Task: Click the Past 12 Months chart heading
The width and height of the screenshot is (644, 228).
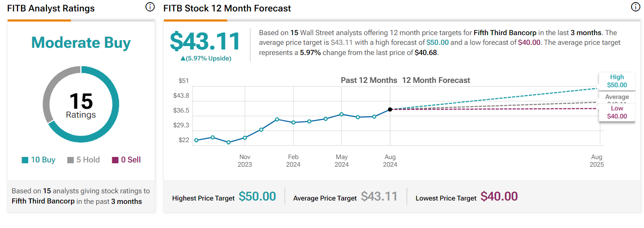Action: click(369, 80)
